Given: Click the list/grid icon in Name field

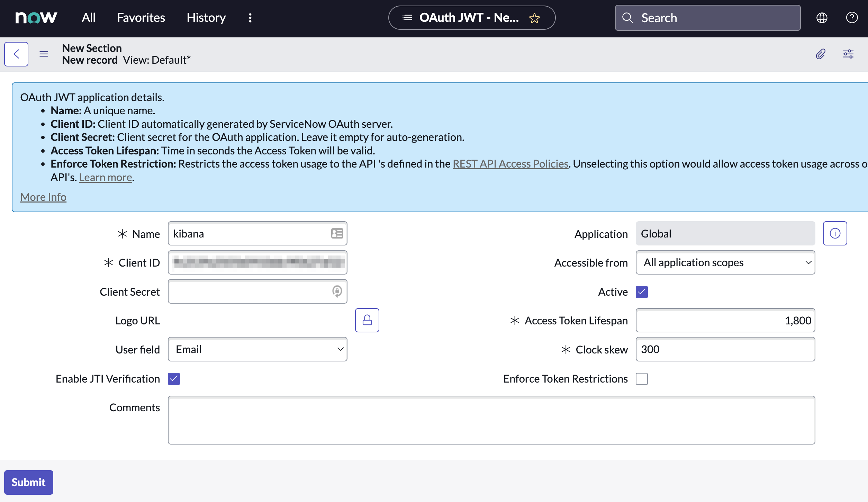Looking at the screenshot, I should [337, 233].
